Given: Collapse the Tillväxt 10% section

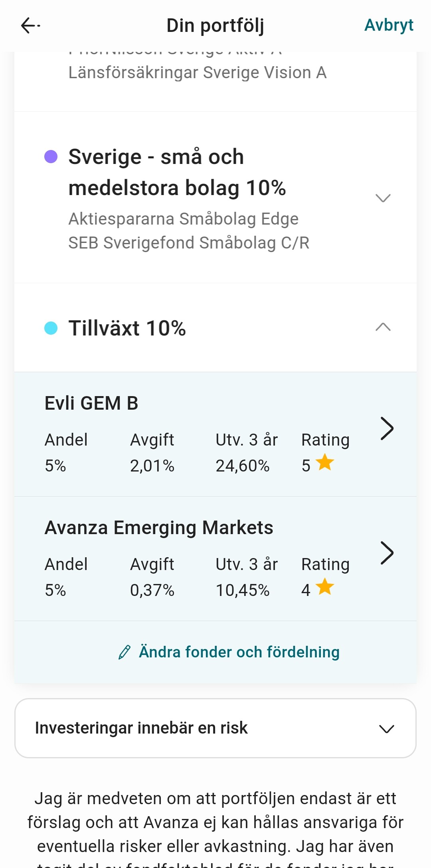Looking at the screenshot, I should (x=383, y=327).
